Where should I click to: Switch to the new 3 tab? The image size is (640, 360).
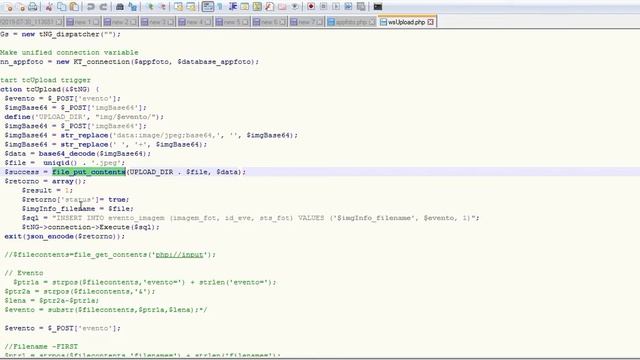pyautogui.click(x=157, y=22)
